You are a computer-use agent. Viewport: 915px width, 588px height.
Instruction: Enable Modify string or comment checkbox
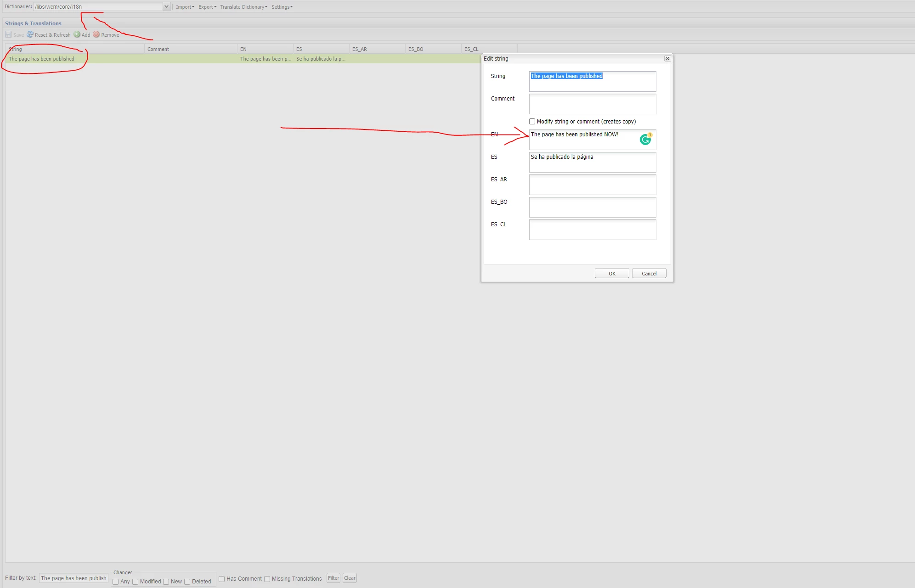(x=532, y=122)
